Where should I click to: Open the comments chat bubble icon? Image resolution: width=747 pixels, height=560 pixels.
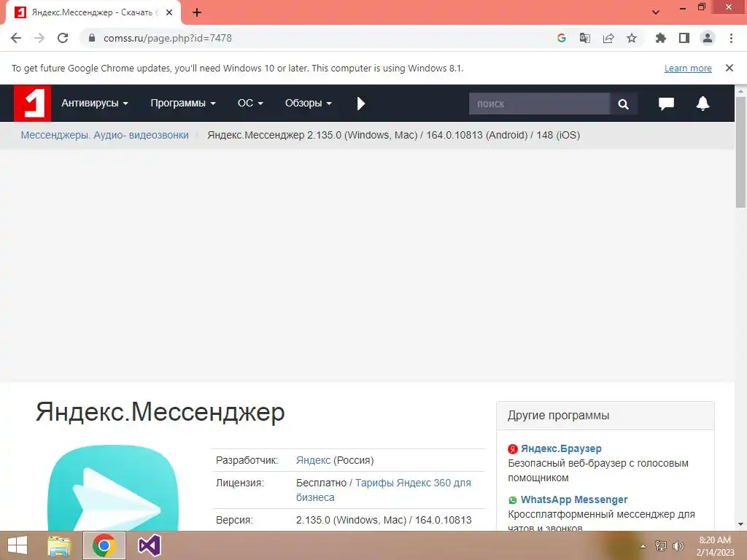(666, 104)
